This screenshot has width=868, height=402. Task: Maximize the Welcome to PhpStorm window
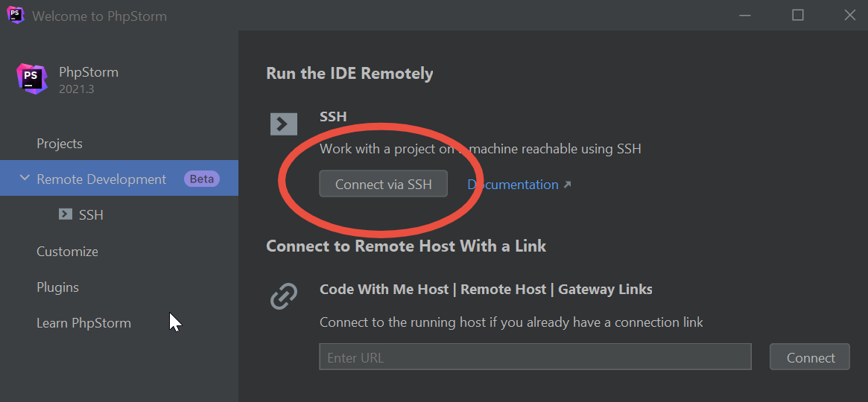pyautogui.click(x=798, y=15)
